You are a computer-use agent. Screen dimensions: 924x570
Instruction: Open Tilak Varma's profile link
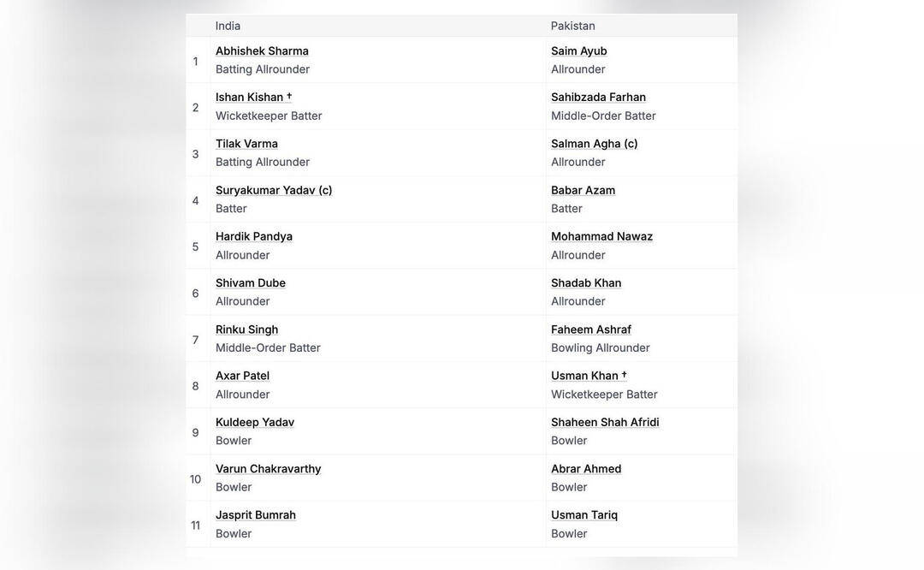(x=246, y=143)
